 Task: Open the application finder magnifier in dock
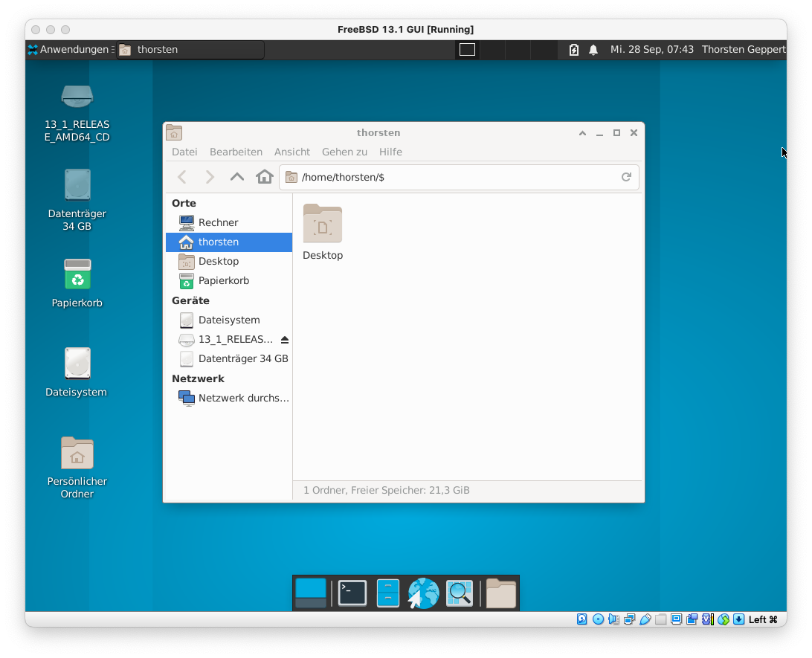coord(460,593)
